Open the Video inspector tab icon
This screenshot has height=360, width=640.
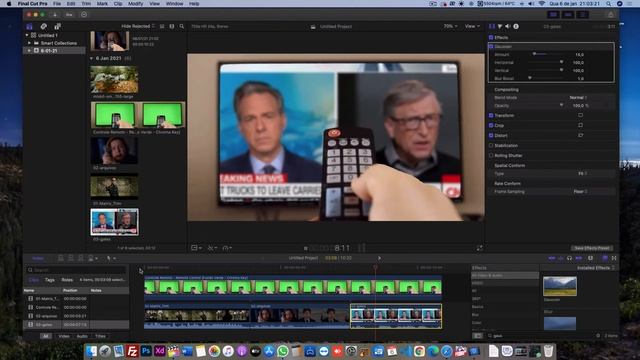pos(492,26)
